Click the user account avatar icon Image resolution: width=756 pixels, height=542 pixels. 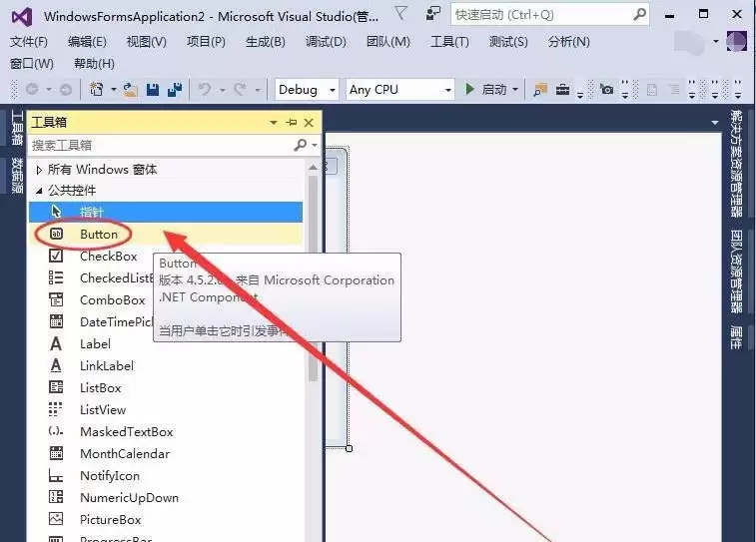(736, 42)
